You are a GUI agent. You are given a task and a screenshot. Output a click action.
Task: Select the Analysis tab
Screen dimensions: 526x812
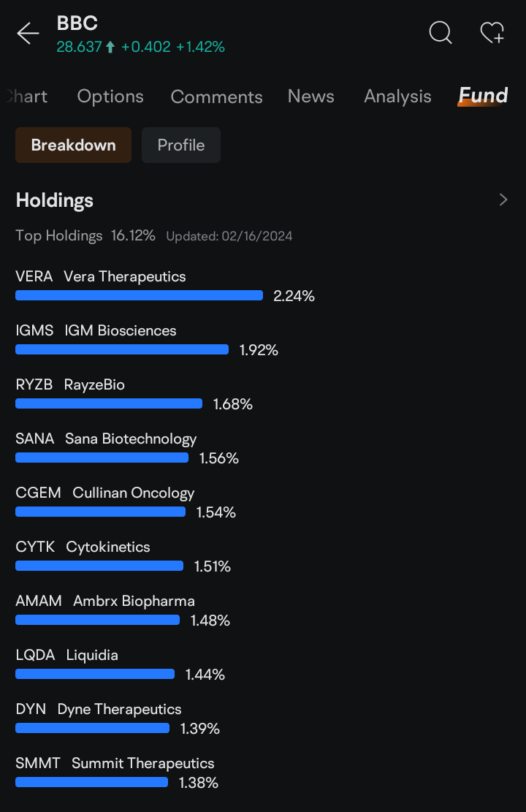(x=397, y=96)
